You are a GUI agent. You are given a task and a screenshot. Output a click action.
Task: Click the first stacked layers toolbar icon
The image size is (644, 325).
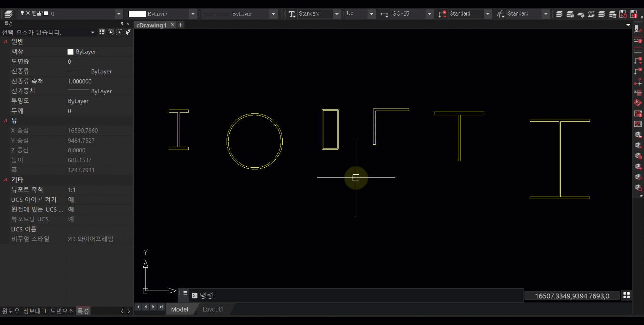point(559,14)
